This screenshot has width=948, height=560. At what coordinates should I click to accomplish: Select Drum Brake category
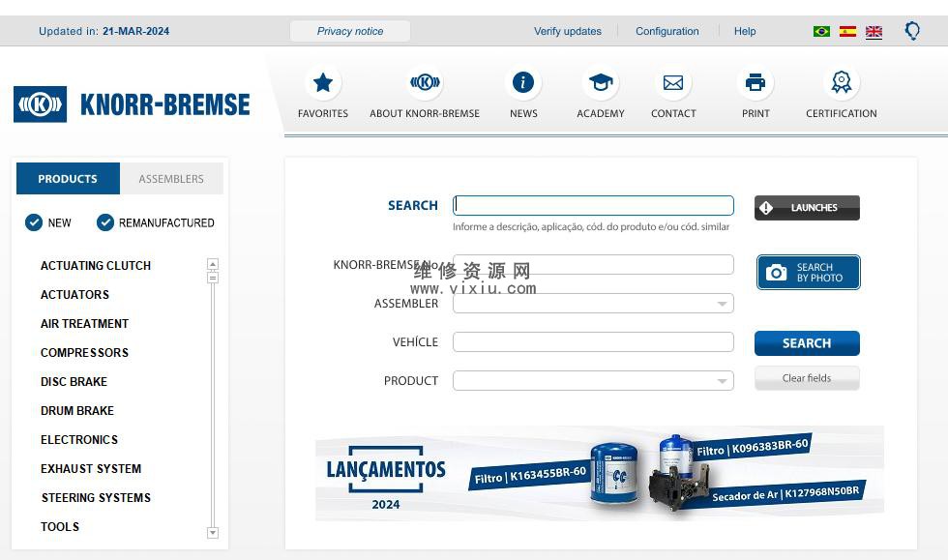point(77,411)
